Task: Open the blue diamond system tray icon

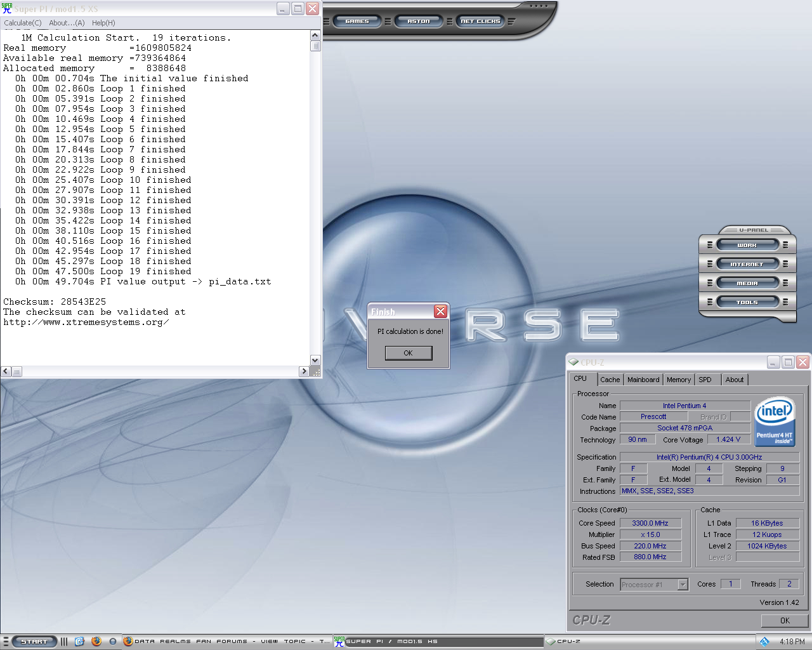Action: 764,641
